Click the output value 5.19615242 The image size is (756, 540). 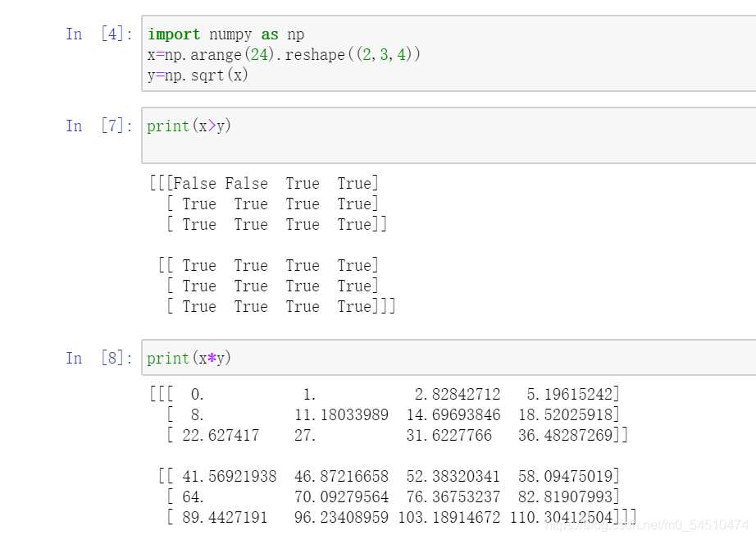pyautogui.click(x=569, y=394)
